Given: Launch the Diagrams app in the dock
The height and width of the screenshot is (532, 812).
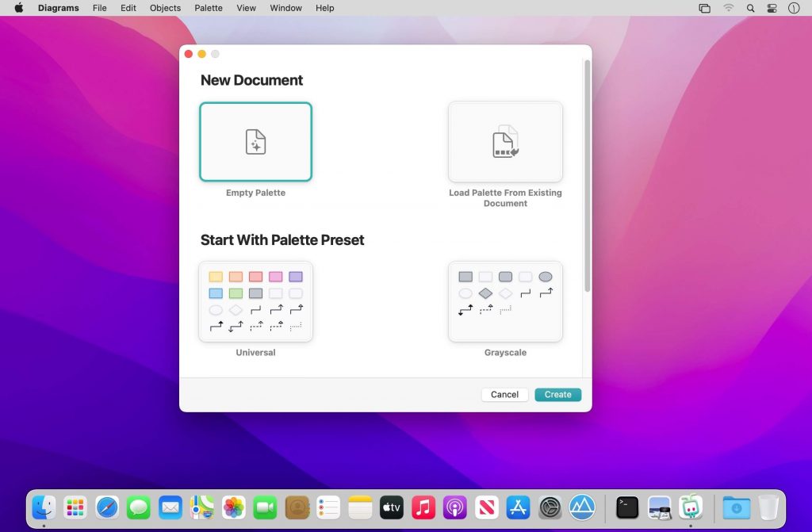Looking at the screenshot, I should point(690,507).
